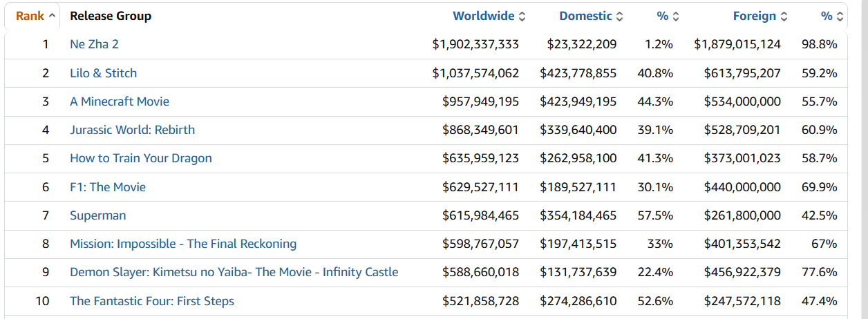Select domestic value $339,640,400
Image resolution: width=868 pixels, height=319 pixels.
point(578,130)
